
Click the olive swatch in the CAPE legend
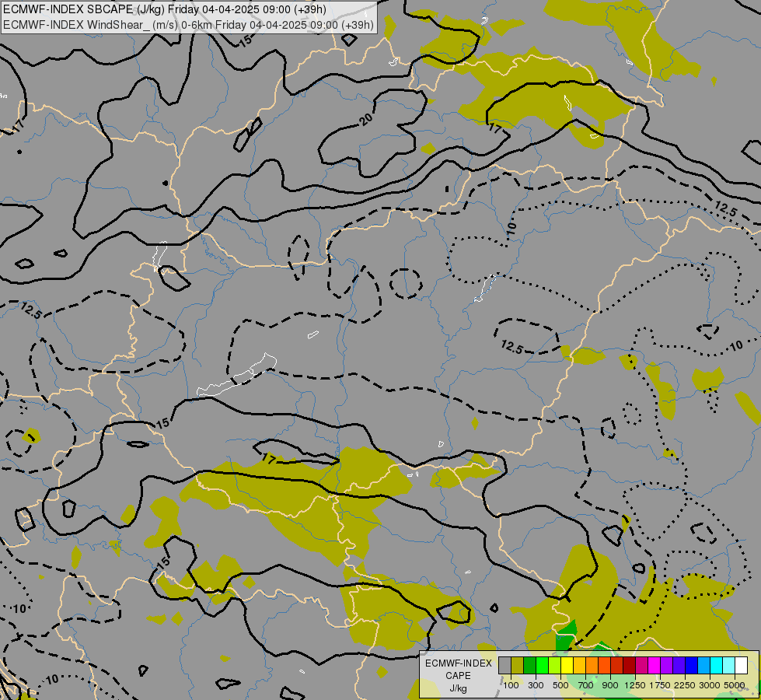517,666
